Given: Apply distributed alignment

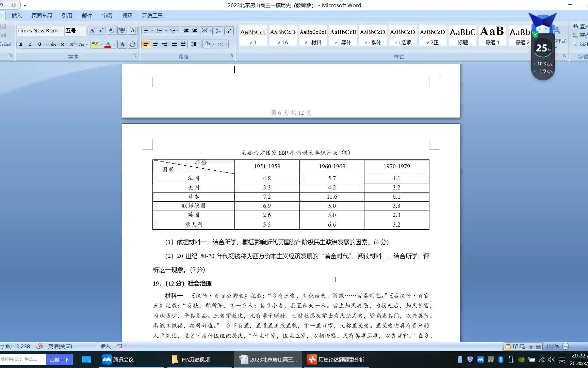Looking at the screenshot, I should pyautogui.click(x=183, y=44).
